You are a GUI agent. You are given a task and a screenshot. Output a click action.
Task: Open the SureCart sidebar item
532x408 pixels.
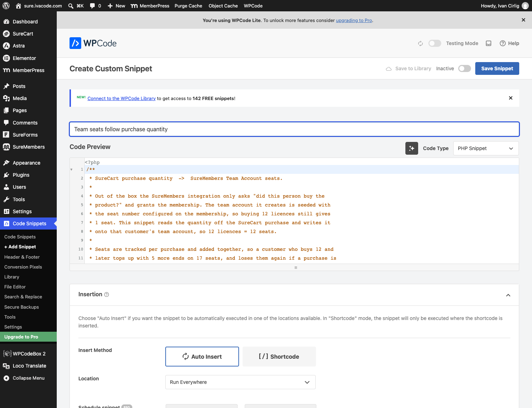28,34
